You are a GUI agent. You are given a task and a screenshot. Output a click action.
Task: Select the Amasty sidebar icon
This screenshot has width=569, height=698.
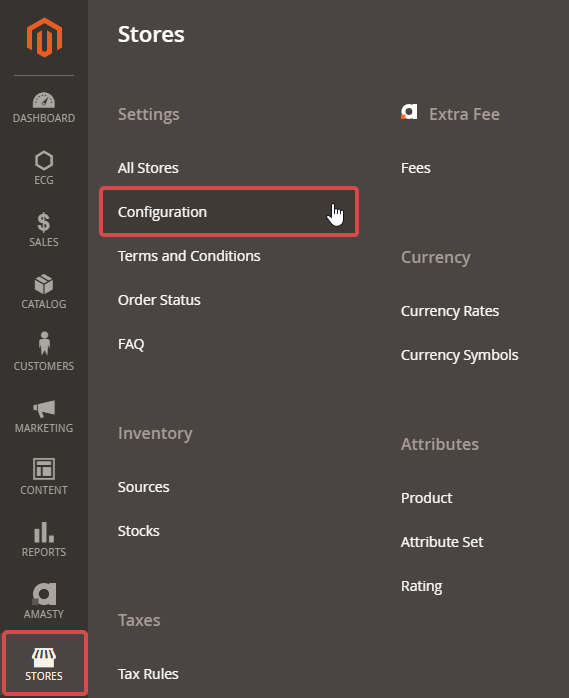point(44,594)
